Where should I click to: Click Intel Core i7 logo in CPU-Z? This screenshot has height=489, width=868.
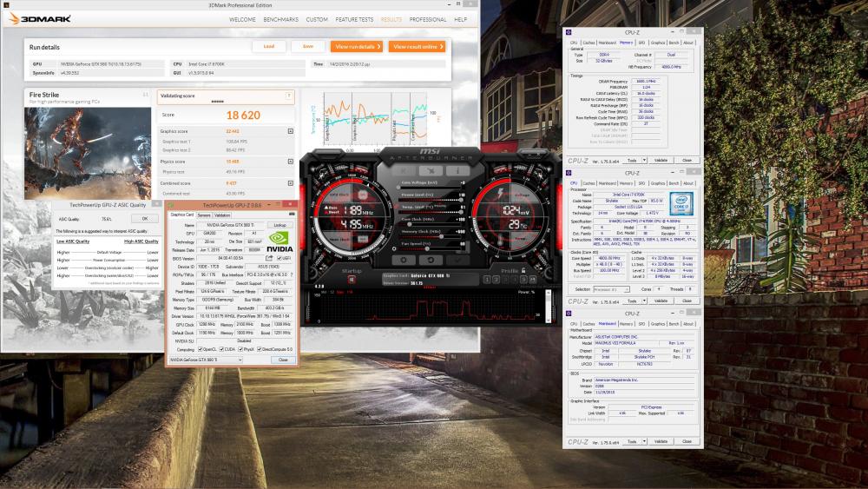681,204
